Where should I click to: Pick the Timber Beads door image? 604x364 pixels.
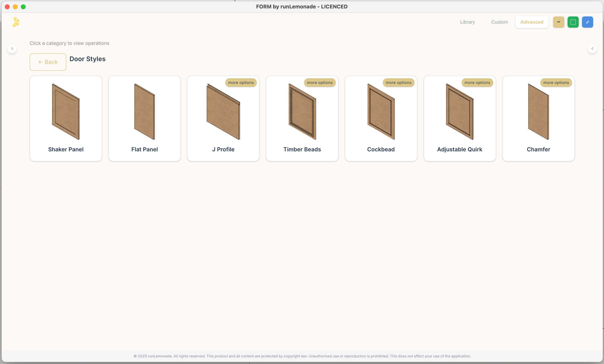tap(302, 112)
